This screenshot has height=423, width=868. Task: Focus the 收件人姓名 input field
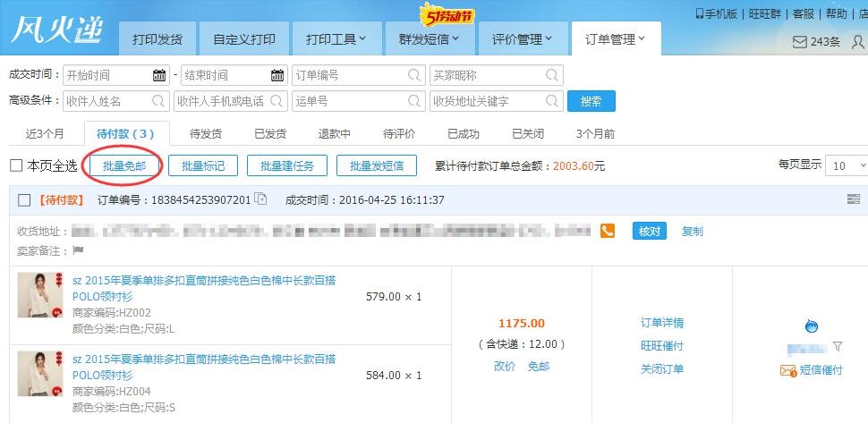pos(116,101)
